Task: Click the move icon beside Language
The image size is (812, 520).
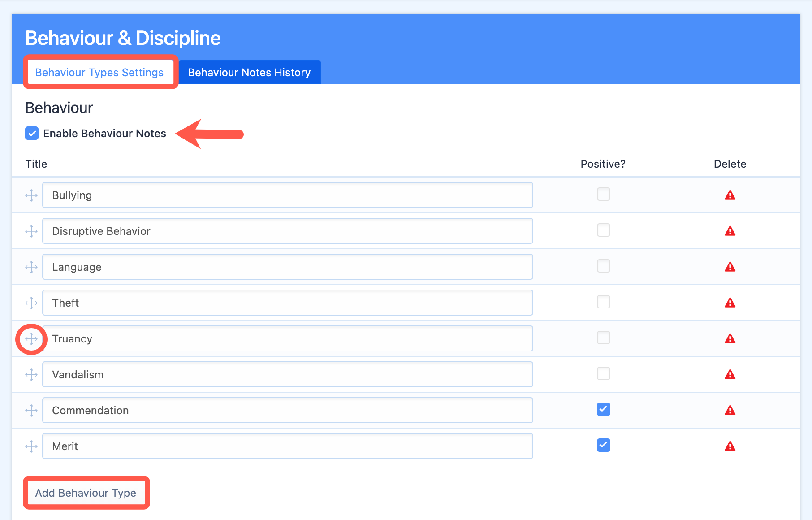Action: click(31, 267)
